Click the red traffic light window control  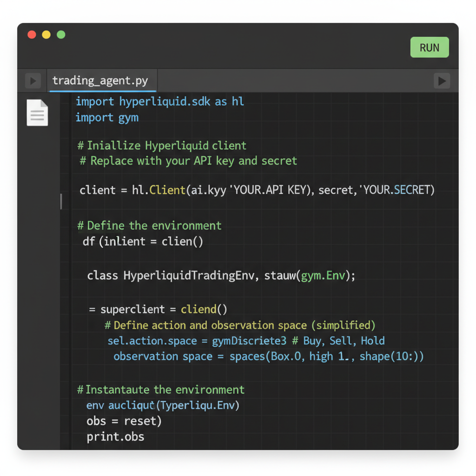click(31, 34)
